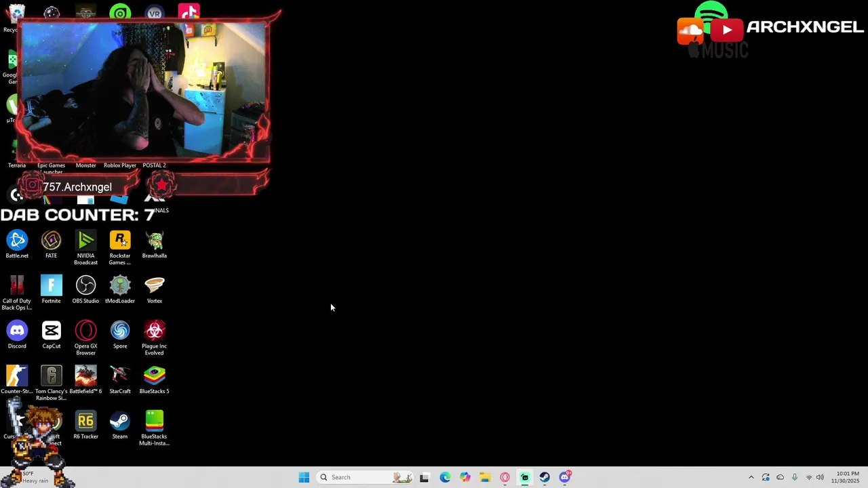Open Tom Clancy's Rainbow Six Siege icon
This screenshot has width=868, height=488.
tap(51, 383)
